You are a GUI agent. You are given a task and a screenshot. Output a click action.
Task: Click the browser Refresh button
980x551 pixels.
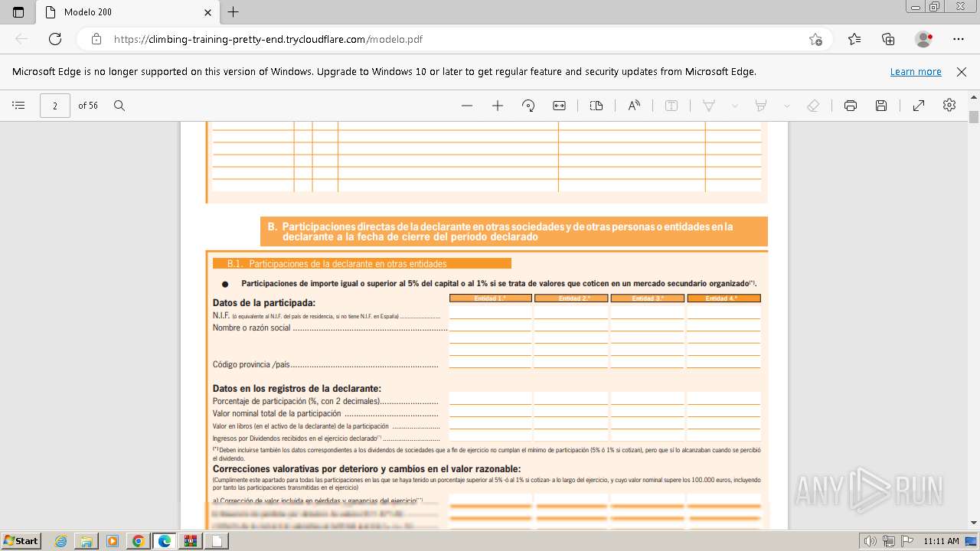(x=55, y=39)
